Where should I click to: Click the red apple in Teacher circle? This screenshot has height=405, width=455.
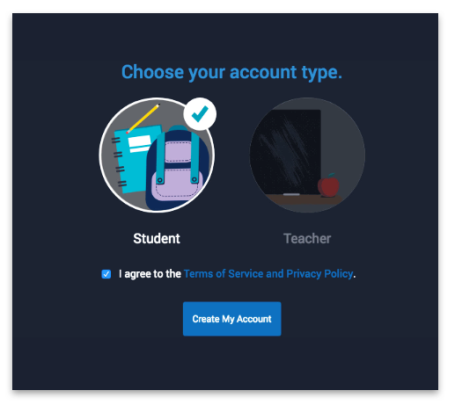[x=328, y=185]
